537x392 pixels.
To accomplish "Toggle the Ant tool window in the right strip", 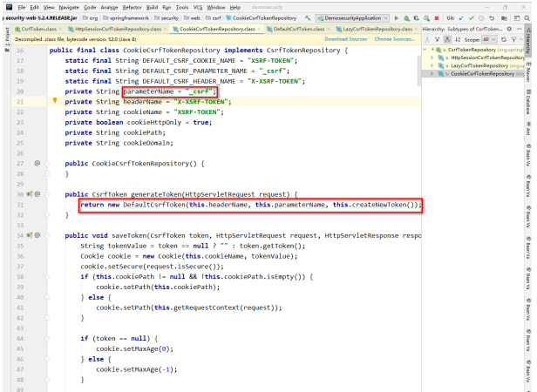I will (529, 128).
